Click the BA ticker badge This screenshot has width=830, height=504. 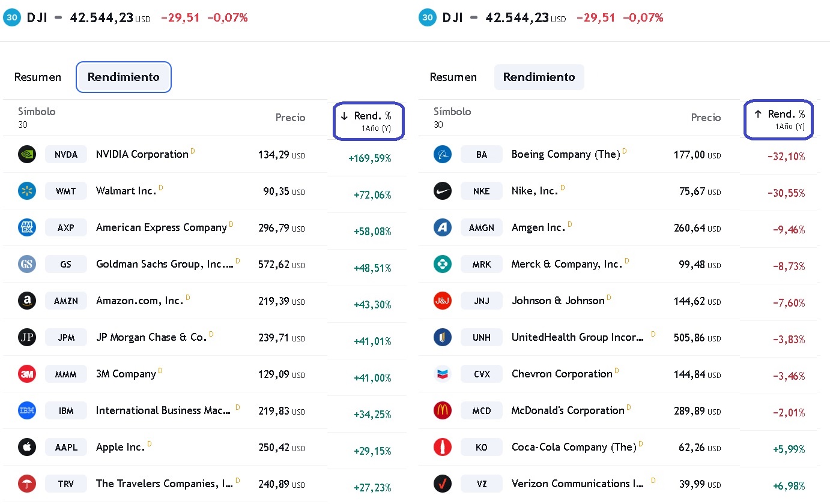point(482,154)
